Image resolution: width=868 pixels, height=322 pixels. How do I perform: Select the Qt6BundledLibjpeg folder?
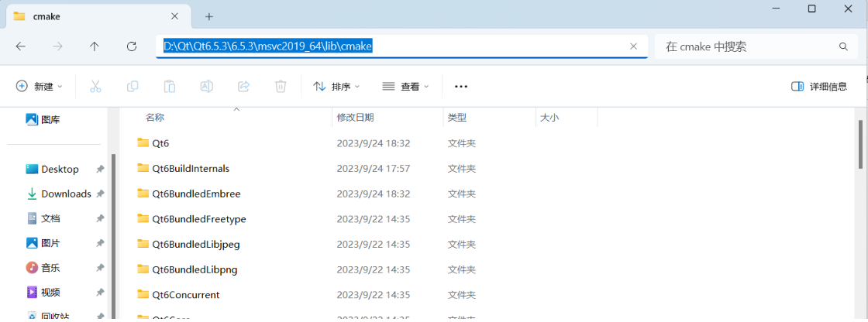coord(196,244)
